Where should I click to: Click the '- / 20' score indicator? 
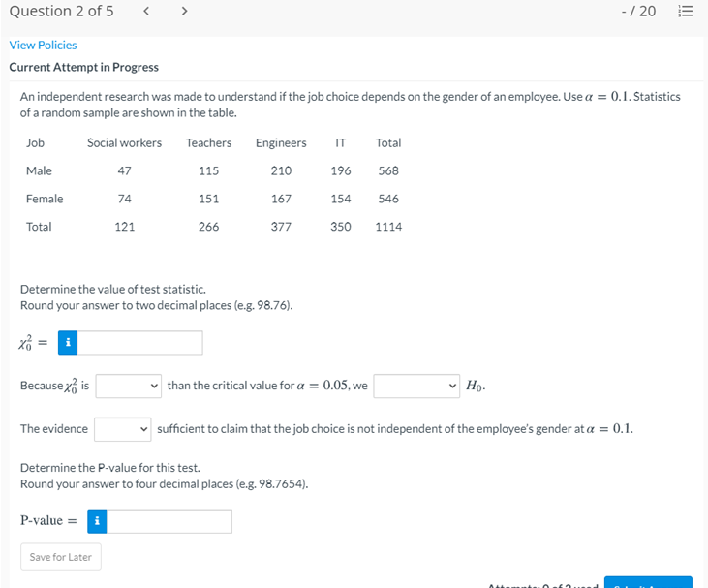click(x=638, y=11)
